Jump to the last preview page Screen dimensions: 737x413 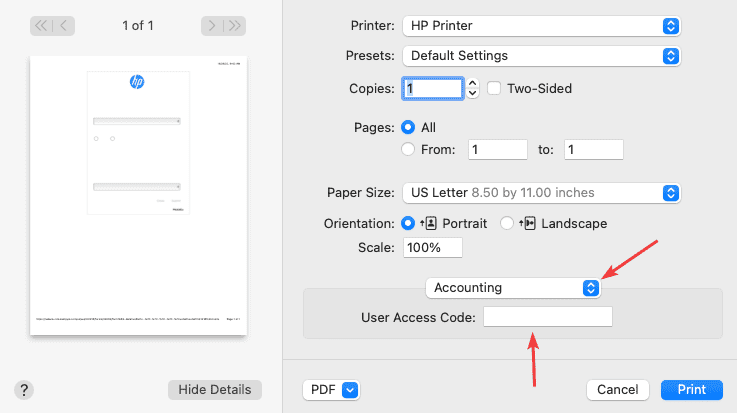tap(236, 25)
